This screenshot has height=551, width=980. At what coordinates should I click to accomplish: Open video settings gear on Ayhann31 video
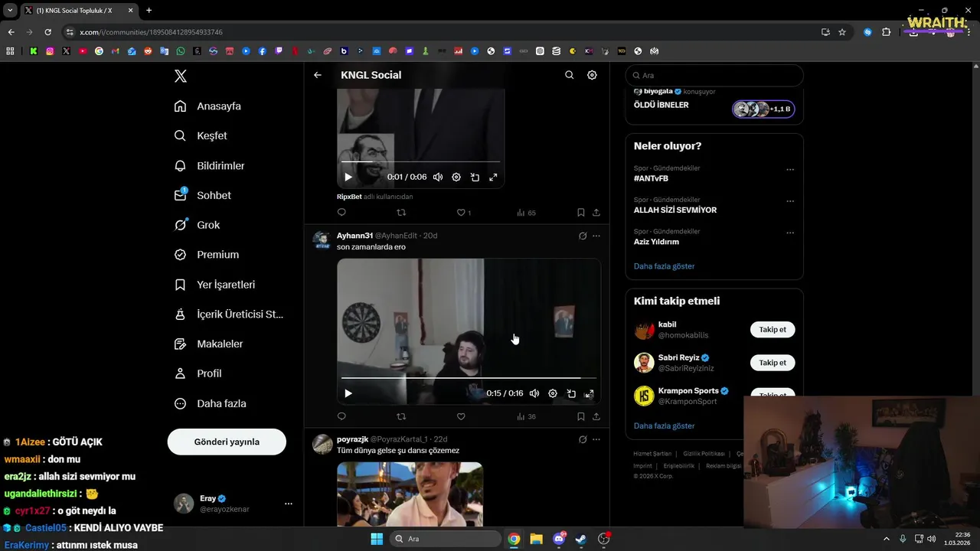(x=553, y=393)
